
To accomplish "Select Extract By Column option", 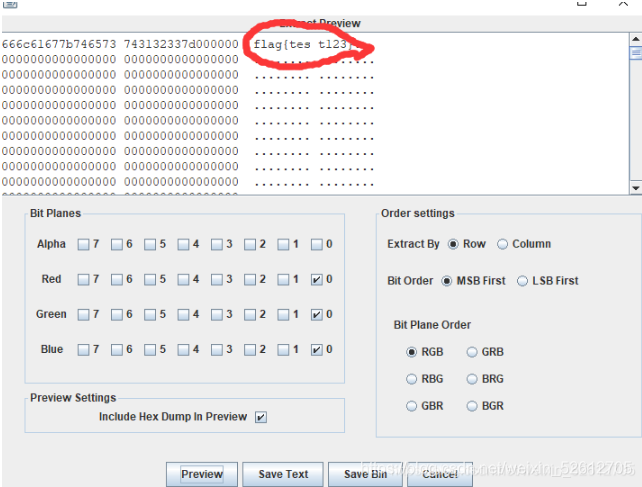I will (502, 244).
